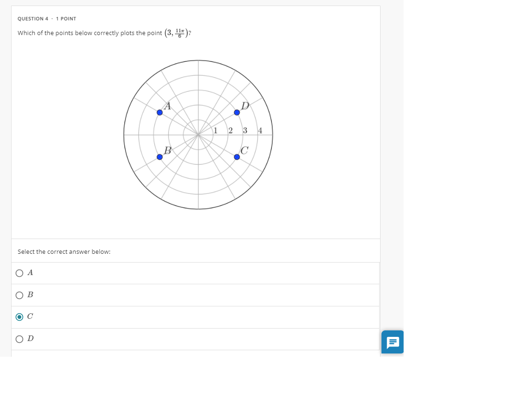Click radius label 3 on polar axis

(245, 131)
